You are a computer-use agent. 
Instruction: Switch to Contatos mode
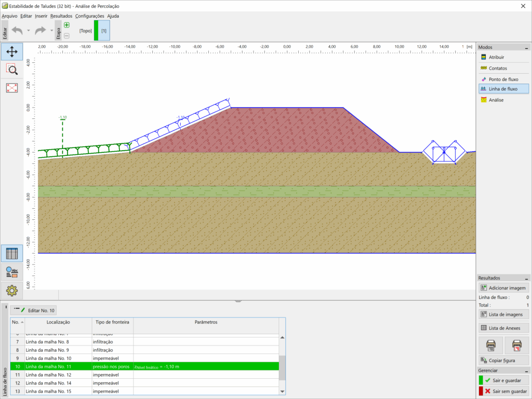click(503, 68)
